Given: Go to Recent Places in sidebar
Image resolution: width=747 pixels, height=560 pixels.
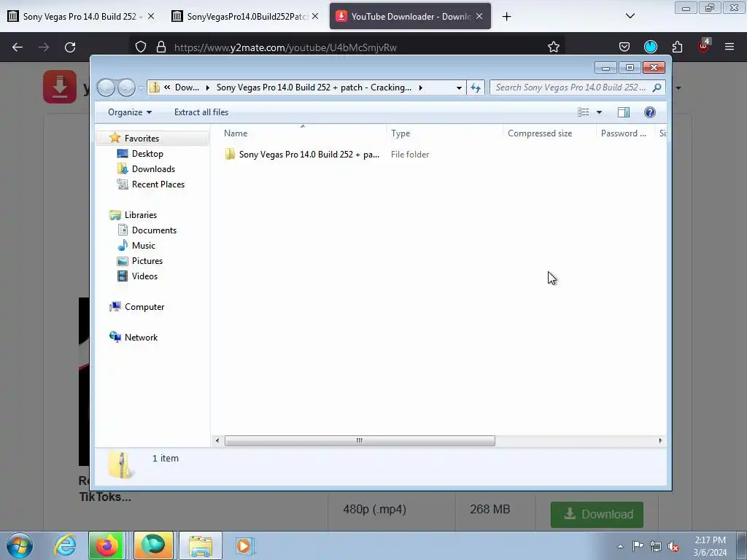Looking at the screenshot, I should tap(158, 184).
